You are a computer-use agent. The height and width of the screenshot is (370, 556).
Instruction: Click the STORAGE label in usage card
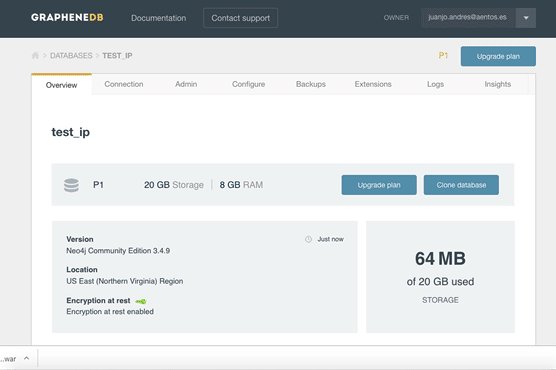(x=440, y=300)
